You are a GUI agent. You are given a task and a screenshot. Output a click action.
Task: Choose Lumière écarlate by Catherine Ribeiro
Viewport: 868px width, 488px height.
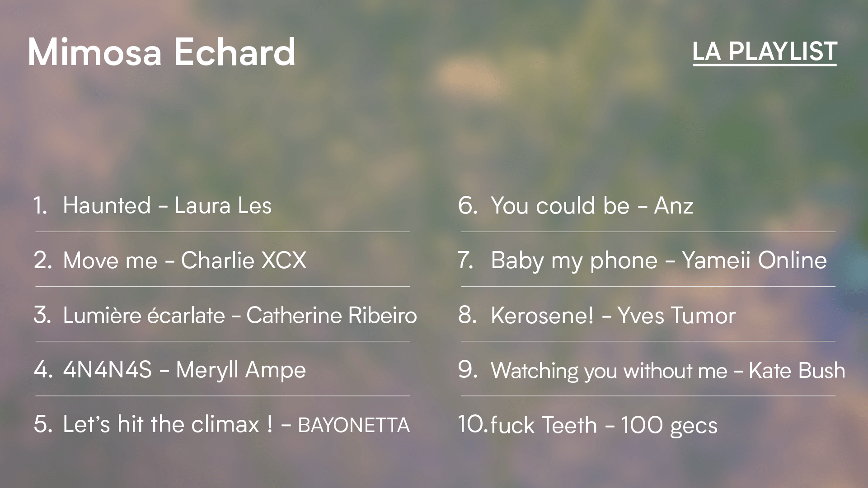click(x=239, y=315)
